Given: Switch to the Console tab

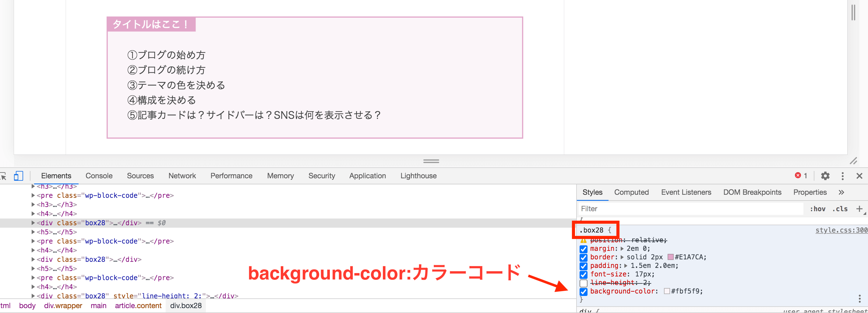Looking at the screenshot, I should coord(99,176).
